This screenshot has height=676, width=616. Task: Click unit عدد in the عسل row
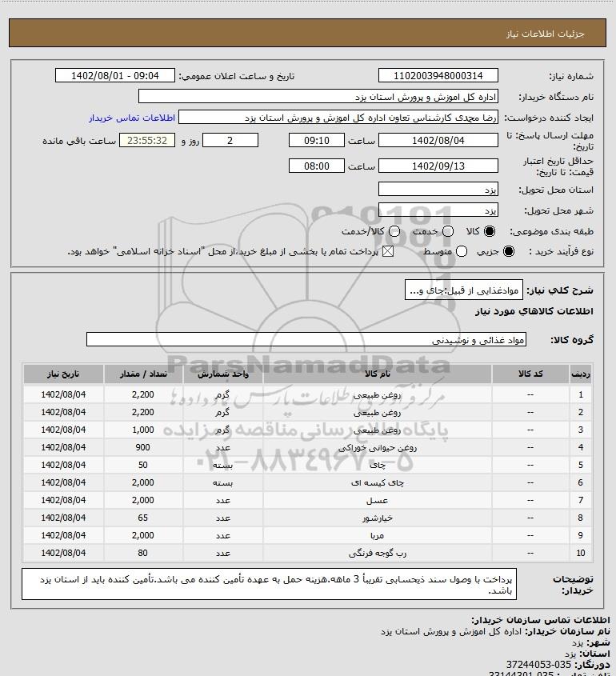223,501
